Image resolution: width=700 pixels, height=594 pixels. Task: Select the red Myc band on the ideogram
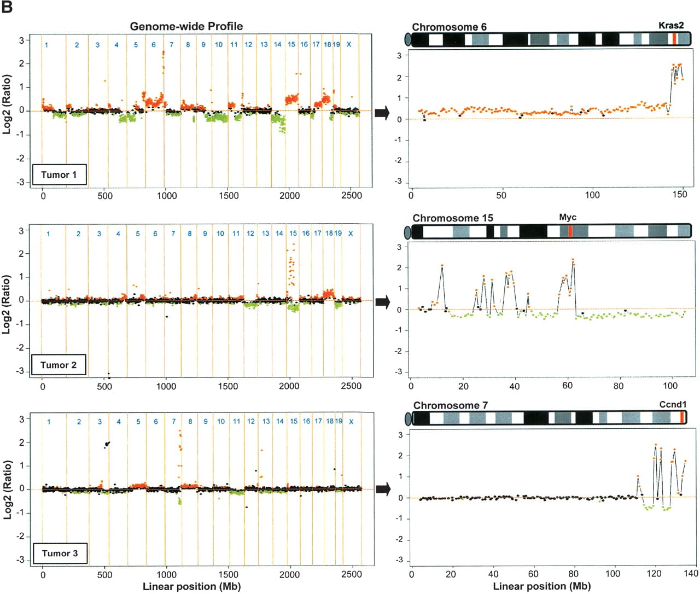click(x=570, y=231)
